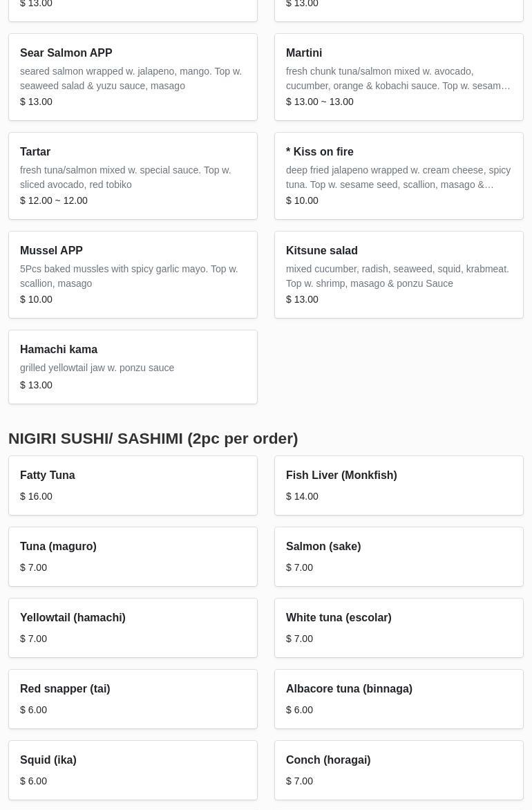532x810 pixels.
Task: Select the Mussel APP card
Action: pyautogui.click(x=133, y=274)
